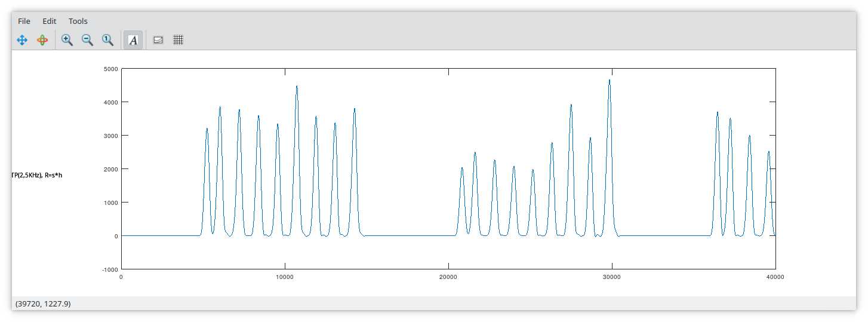Viewport: 868px width, 322px height.
Task: Select the Zoom In magnifier tool
Action: point(67,40)
